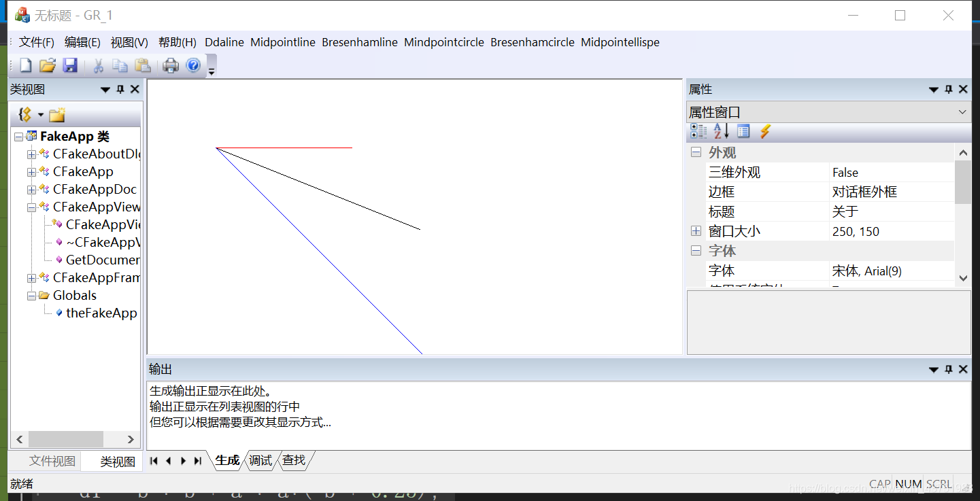
Task: Open the toolbar options overflow arrow
Action: tap(212, 66)
